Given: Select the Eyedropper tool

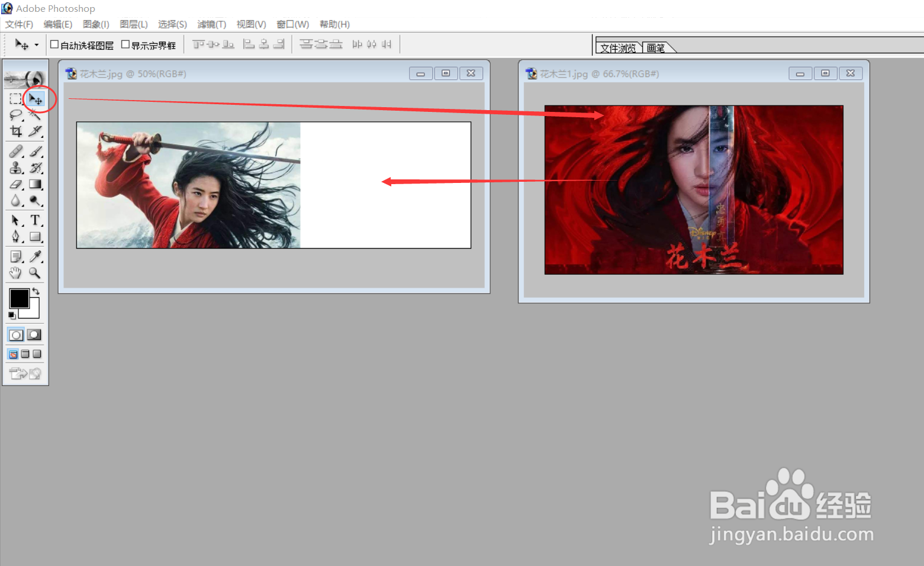Looking at the screenshot, I should pyautogui.click(x=36, y=256).
